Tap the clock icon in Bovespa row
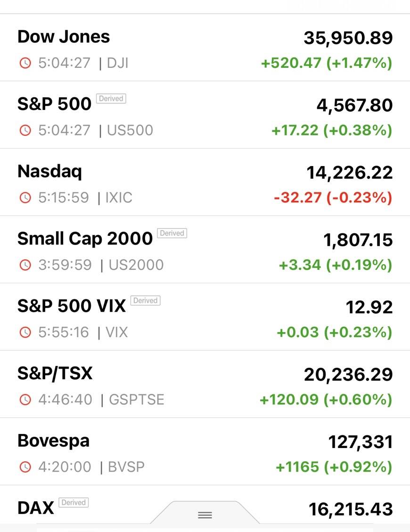 click(x=25, y=467)
